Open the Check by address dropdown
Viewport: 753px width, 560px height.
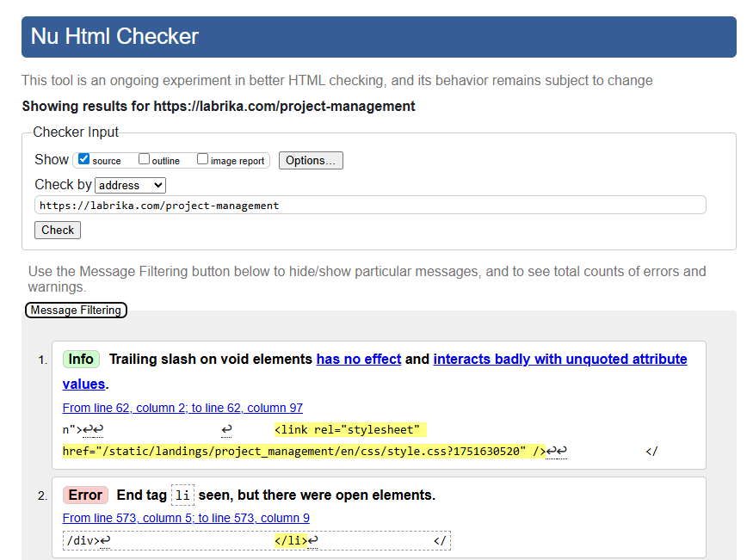(130, 185)
